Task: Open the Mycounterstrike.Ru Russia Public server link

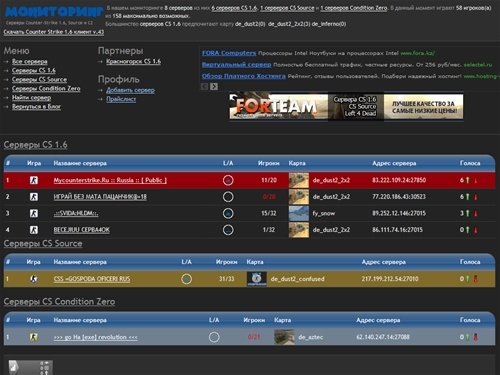Action: [x=110, y=180]
